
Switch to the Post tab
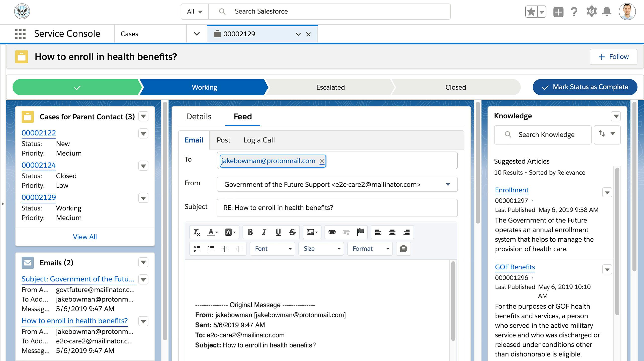coord(223,140)
